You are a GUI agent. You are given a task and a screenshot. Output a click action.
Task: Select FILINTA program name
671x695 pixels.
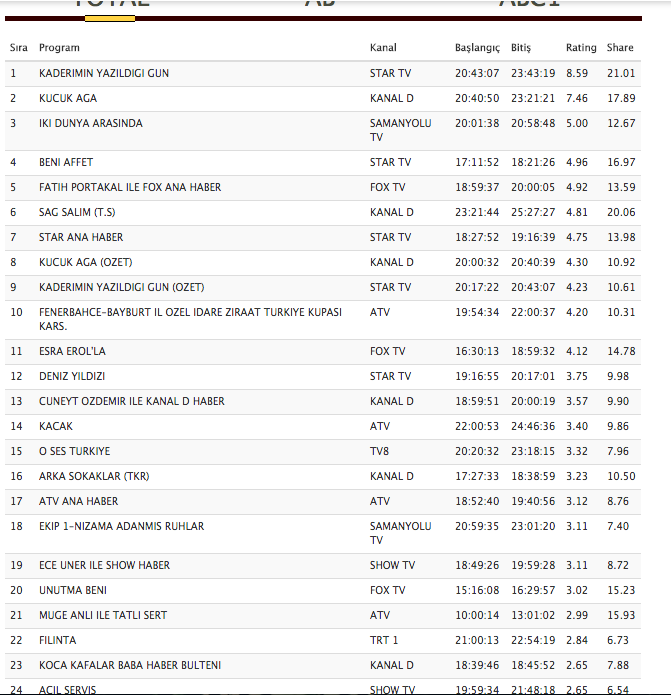[58, 640]
